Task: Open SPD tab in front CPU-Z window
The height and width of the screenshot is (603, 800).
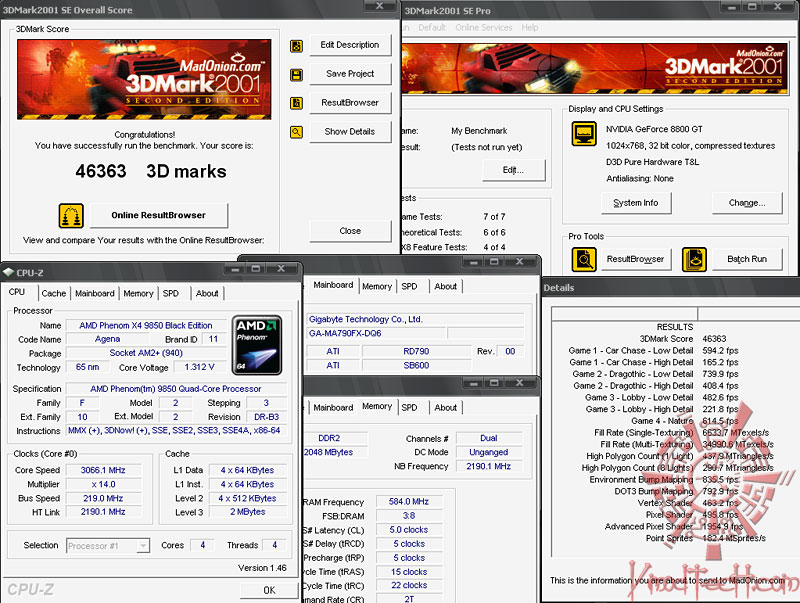Action: coord(171,293)
